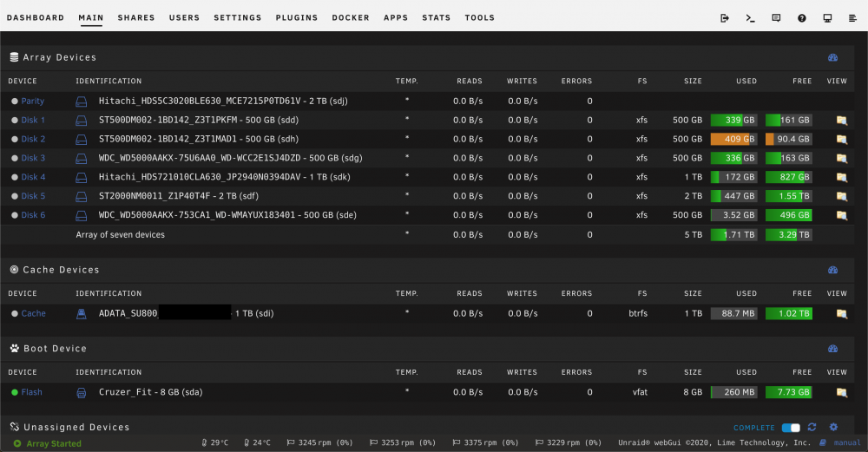Click Disk 1 status indicator dot

tap(15, 120)
